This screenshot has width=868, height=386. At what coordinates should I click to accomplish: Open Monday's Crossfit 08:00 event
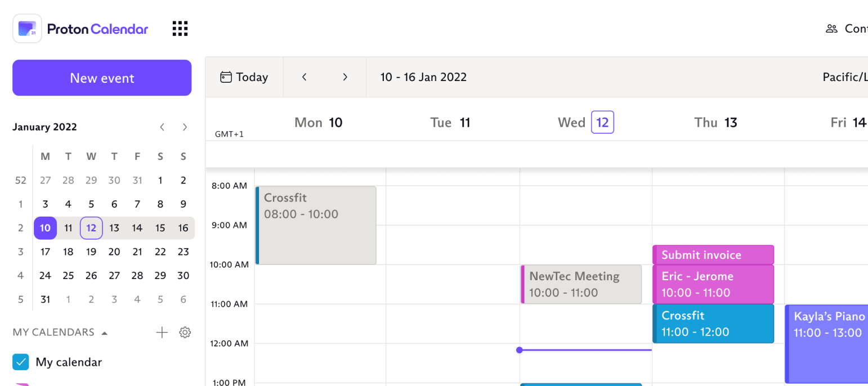coord(316,225)
